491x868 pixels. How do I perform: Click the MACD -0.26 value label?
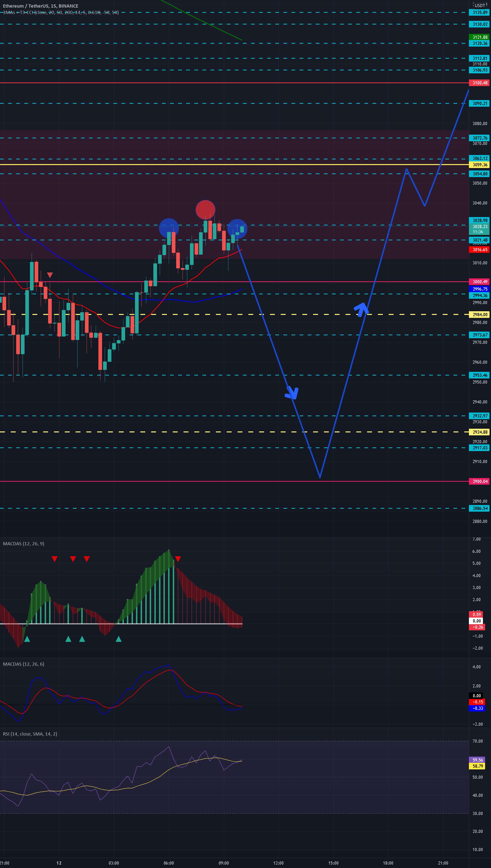pos(477,627)
